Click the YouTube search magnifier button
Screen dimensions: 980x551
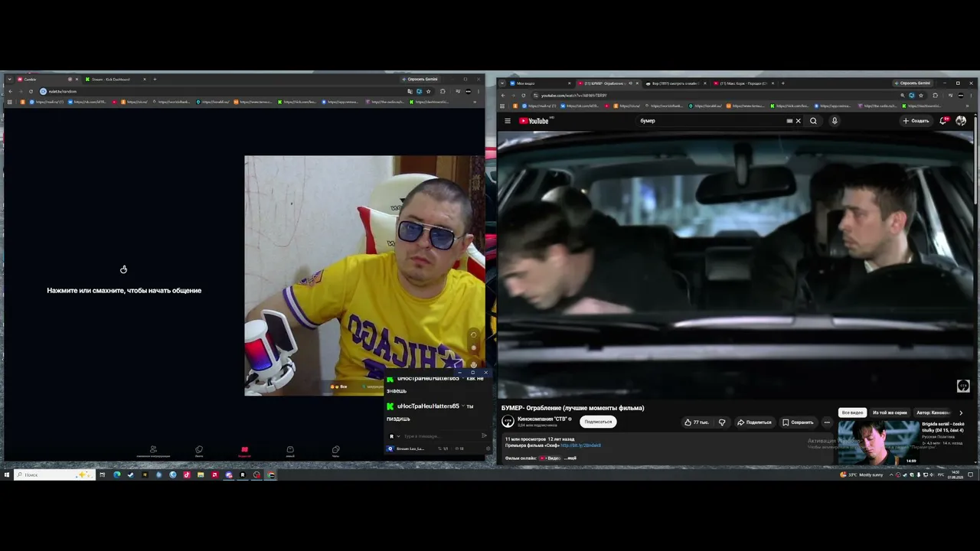[x=813, y=121]
